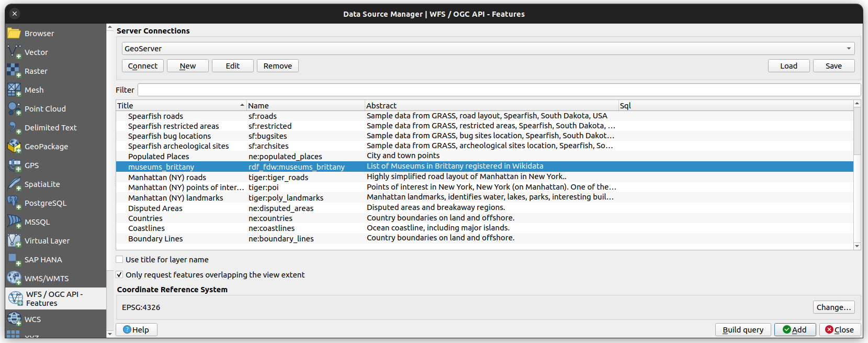Open the Browser panel icon
868x343 pixels.
point(14,34)
